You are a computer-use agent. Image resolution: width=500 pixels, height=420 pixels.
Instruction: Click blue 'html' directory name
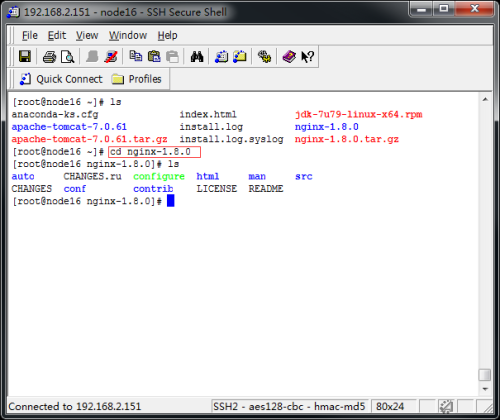(x=208, y=176)
